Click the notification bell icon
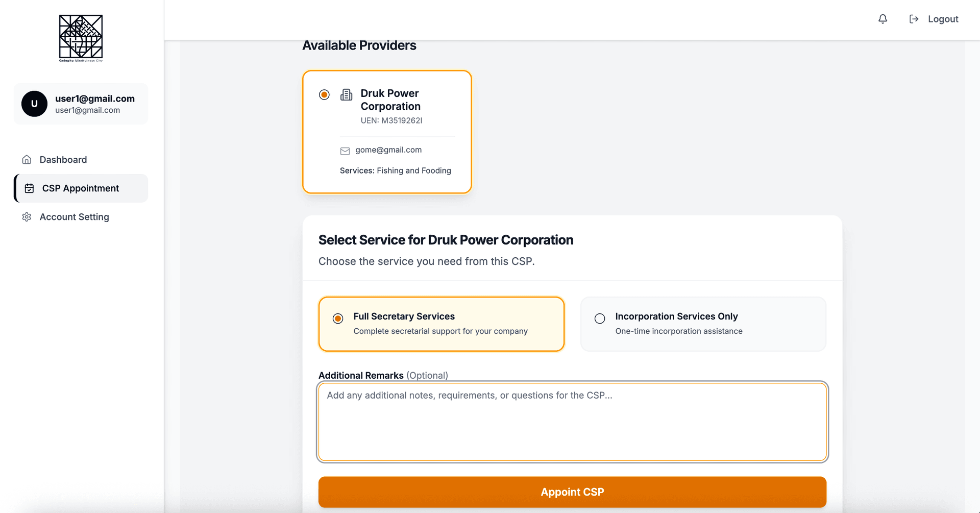 point(883,19)
